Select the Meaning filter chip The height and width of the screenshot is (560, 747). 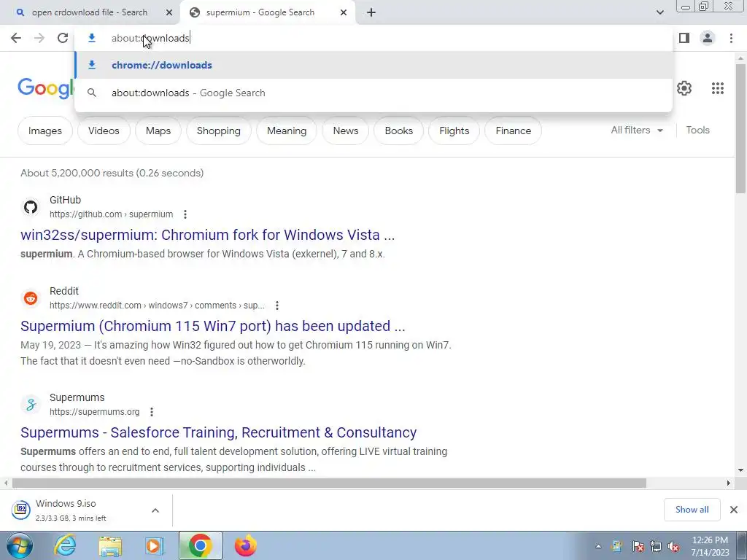[287, 131]
